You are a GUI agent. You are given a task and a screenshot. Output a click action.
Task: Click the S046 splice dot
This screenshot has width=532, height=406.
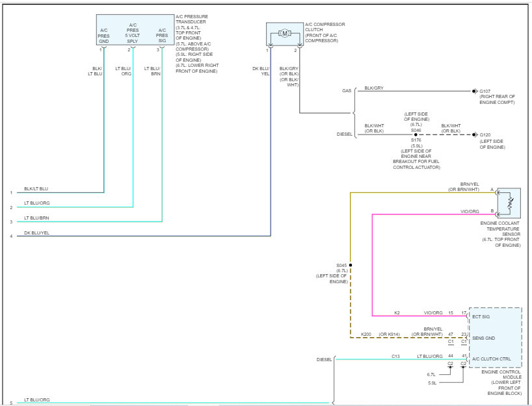[416, 134]
